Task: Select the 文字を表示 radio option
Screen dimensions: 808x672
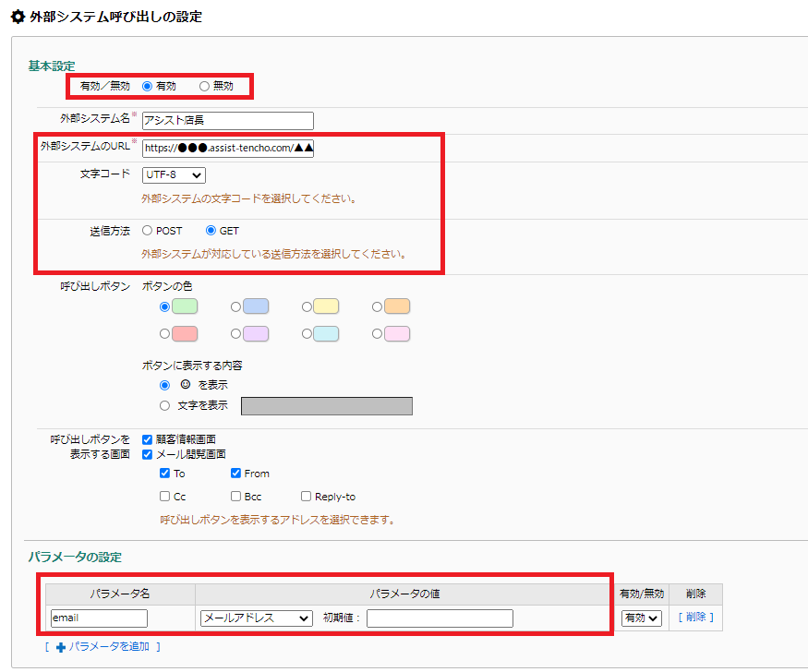Action: (165, 406)
